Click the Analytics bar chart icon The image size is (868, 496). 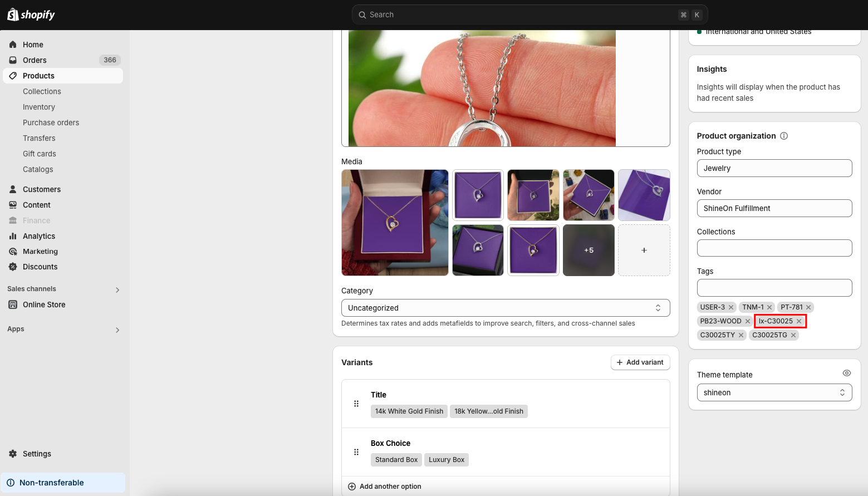pos(13,236)
